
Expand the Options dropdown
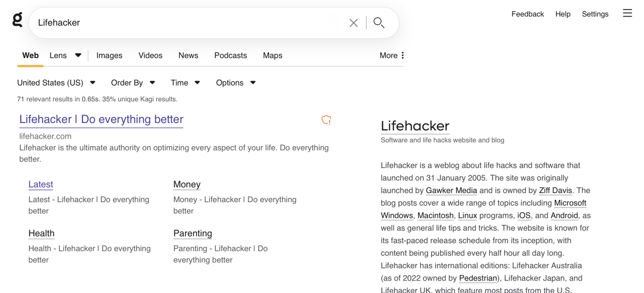(253, 82)
